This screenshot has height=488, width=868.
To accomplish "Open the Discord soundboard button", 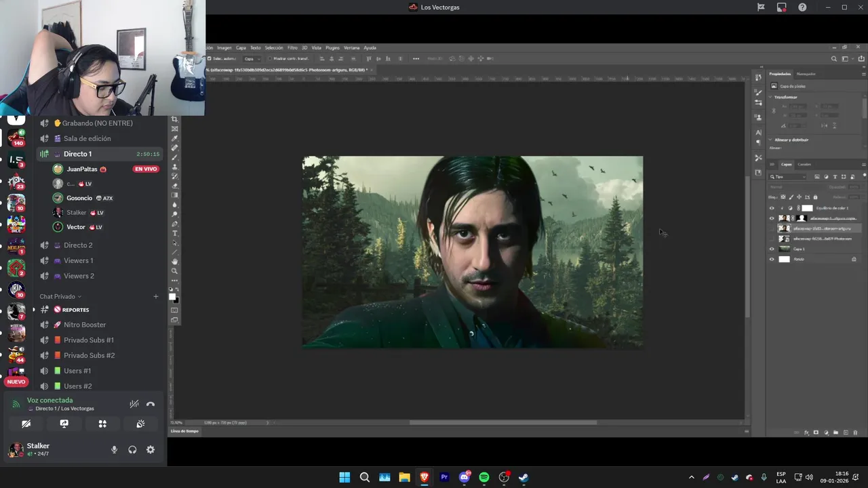I will (140, 424).
